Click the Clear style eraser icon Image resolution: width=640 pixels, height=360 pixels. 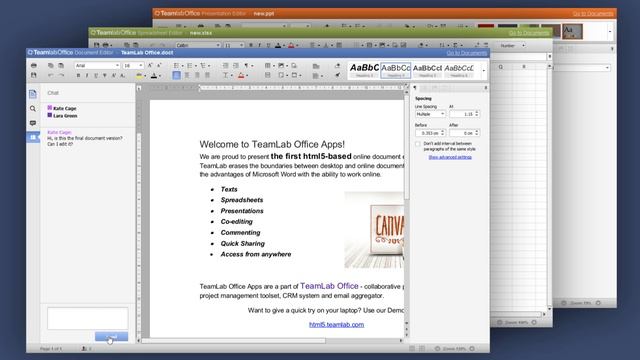338,65
